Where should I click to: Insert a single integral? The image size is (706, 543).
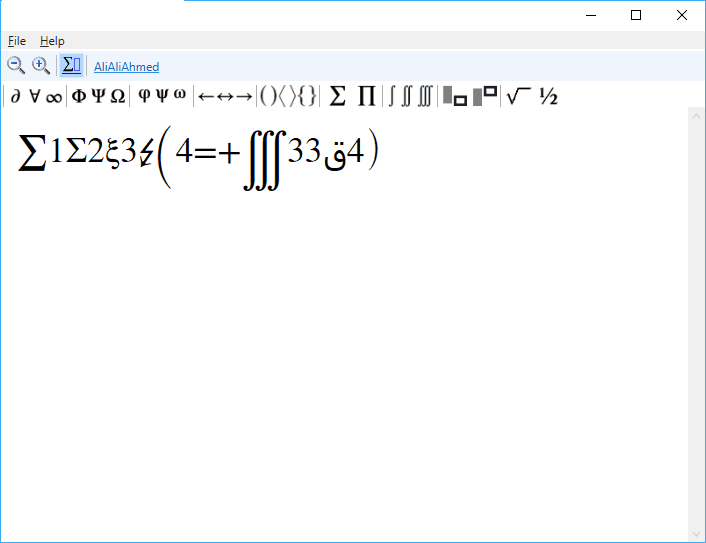click(x=391, y=96)
